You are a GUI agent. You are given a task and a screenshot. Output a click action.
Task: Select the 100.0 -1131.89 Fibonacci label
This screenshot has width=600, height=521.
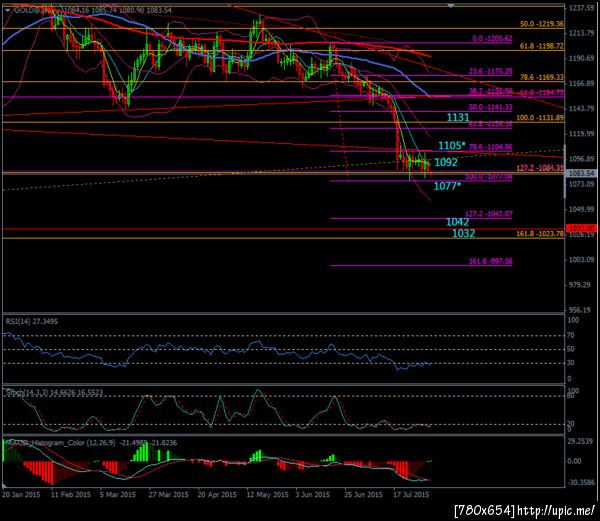[540, 117]
